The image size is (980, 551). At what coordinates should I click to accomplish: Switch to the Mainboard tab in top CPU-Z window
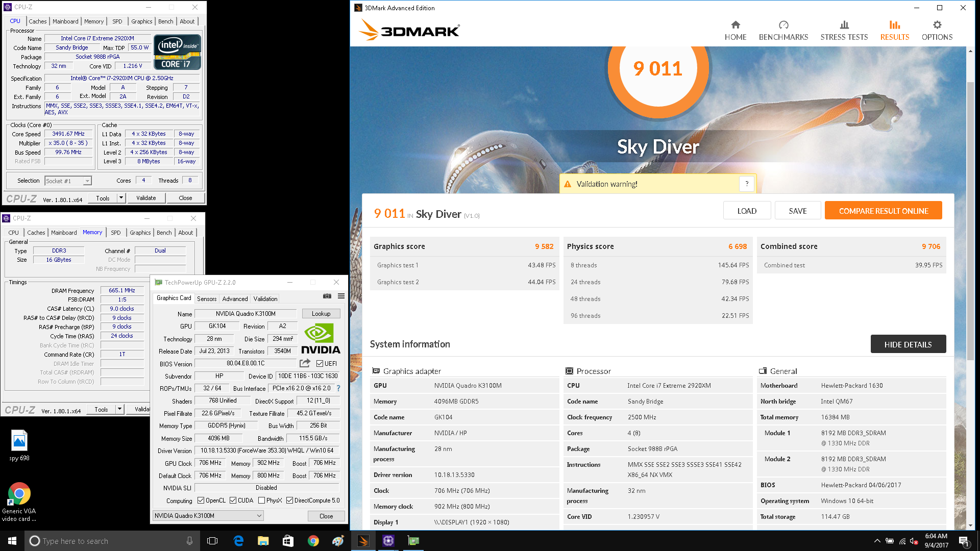pos(65,21)
